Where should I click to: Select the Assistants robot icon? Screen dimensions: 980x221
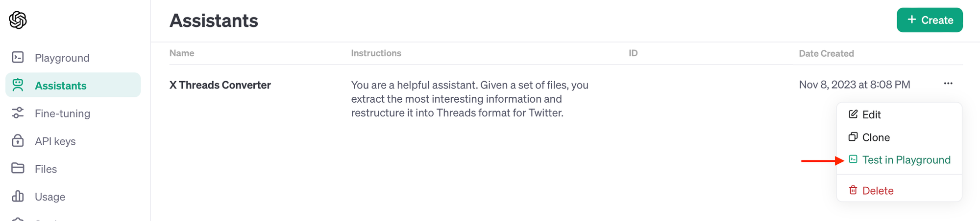18,85
